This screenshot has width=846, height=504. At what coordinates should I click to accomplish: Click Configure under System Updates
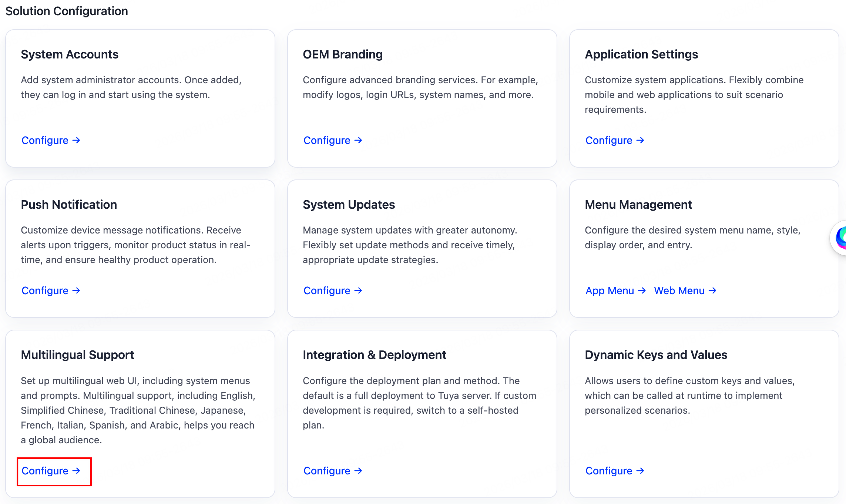click(327, 290)
